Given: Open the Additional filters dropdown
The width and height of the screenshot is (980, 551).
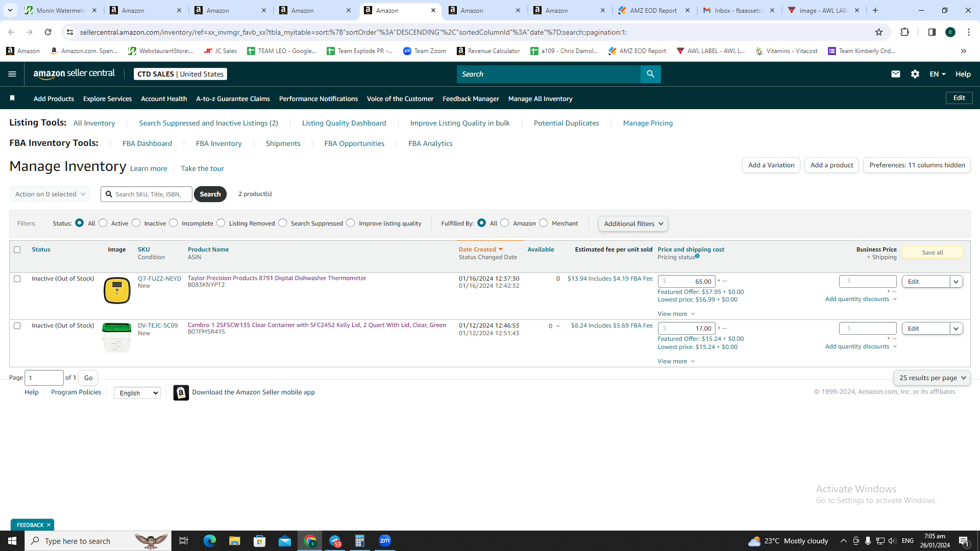Looking at the screenshot, I should click(633, 223).
